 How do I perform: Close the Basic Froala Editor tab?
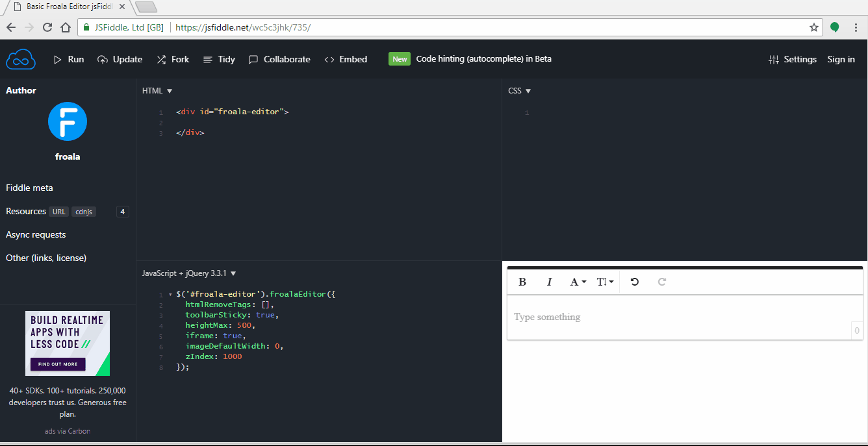point(122,6)
